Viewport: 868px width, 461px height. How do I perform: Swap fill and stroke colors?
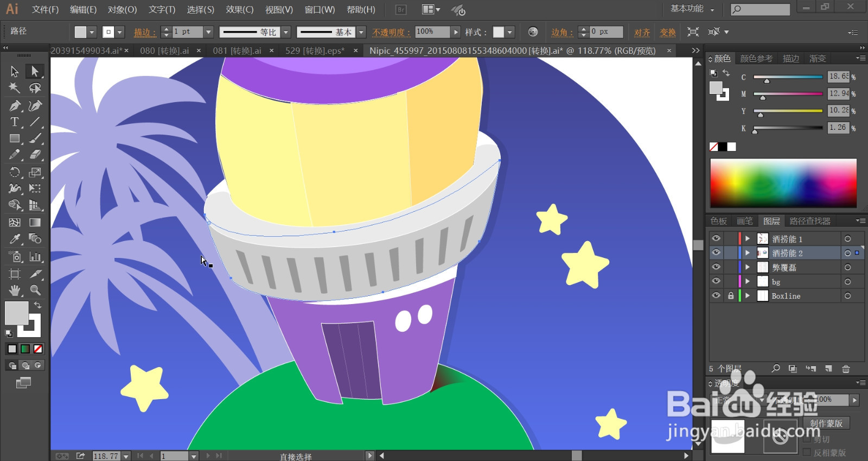pyautogui.click(x=37, y=305)
